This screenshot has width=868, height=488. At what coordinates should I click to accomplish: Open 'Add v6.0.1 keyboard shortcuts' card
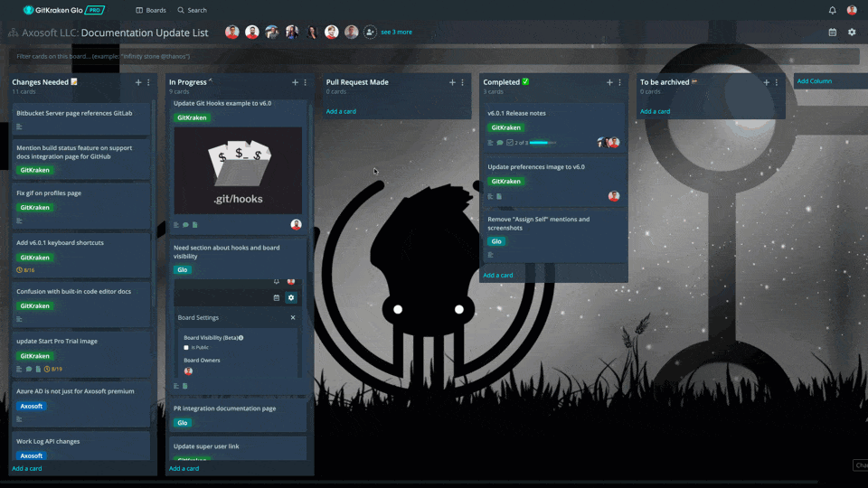coord(80,256)
